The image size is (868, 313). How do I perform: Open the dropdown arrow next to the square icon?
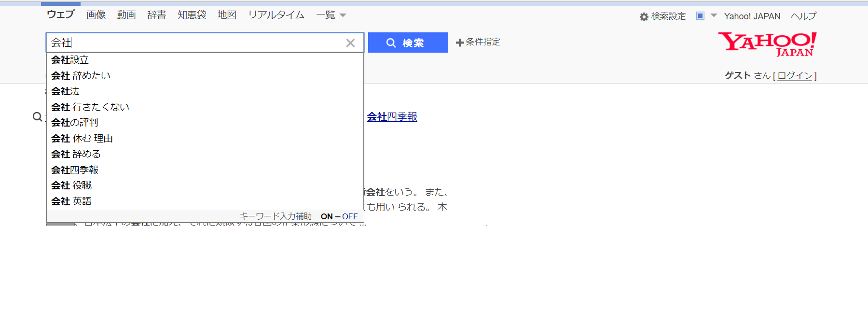point(714,15)
